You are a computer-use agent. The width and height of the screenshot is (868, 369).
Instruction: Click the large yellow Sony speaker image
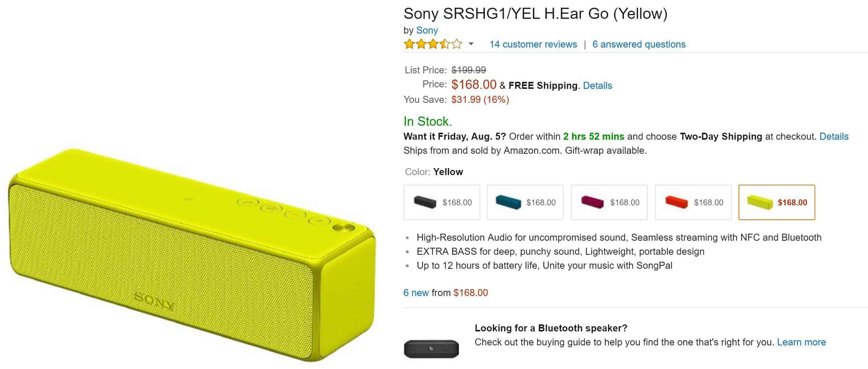[x=192, y=254]
